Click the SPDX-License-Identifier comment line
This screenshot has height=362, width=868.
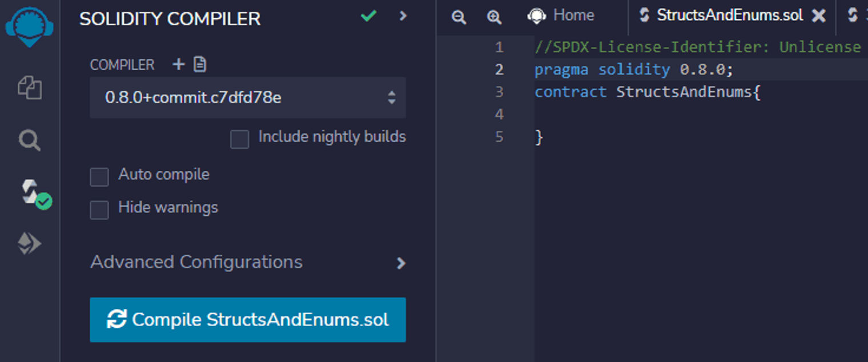click(x=698, y=47)
